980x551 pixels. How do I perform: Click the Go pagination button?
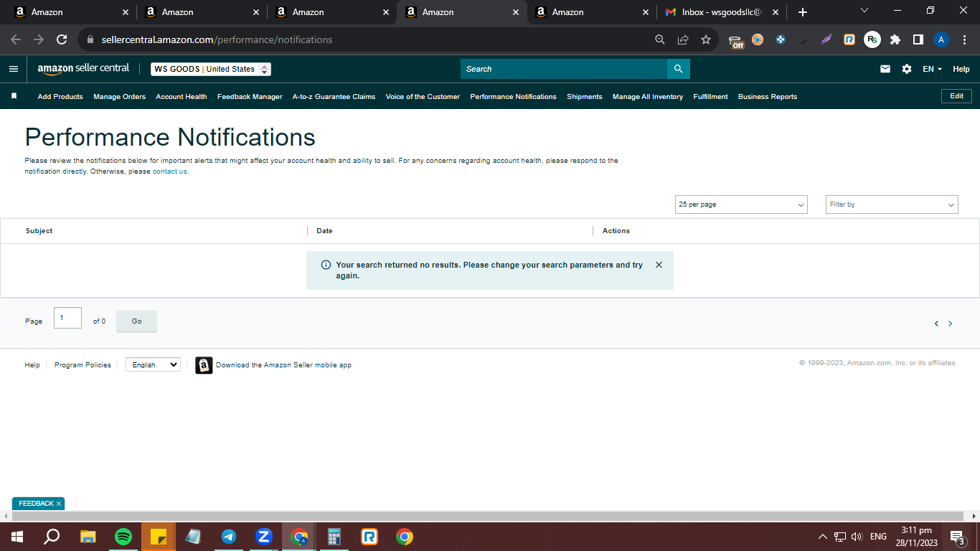point(136,321)
